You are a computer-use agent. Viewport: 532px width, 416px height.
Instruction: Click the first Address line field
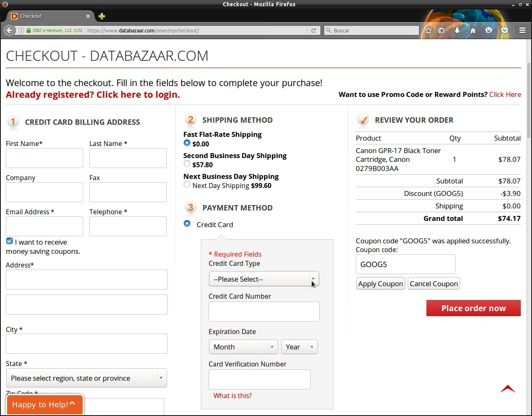point(86,280)
